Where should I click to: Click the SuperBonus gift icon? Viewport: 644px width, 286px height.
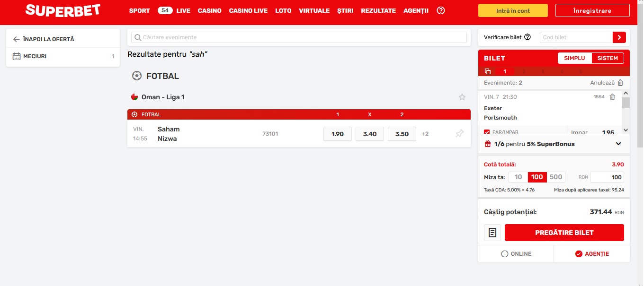click(x=487, y=144)
